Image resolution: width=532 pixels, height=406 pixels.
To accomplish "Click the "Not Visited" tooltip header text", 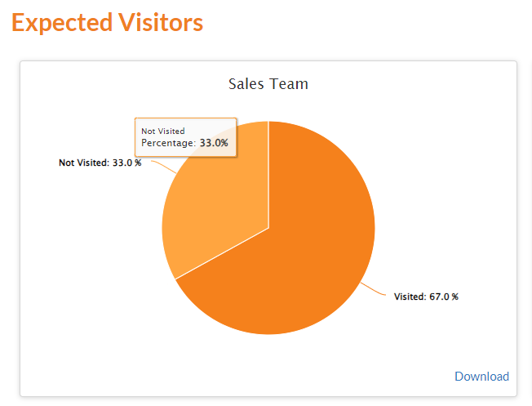I will tap(163, 131).
